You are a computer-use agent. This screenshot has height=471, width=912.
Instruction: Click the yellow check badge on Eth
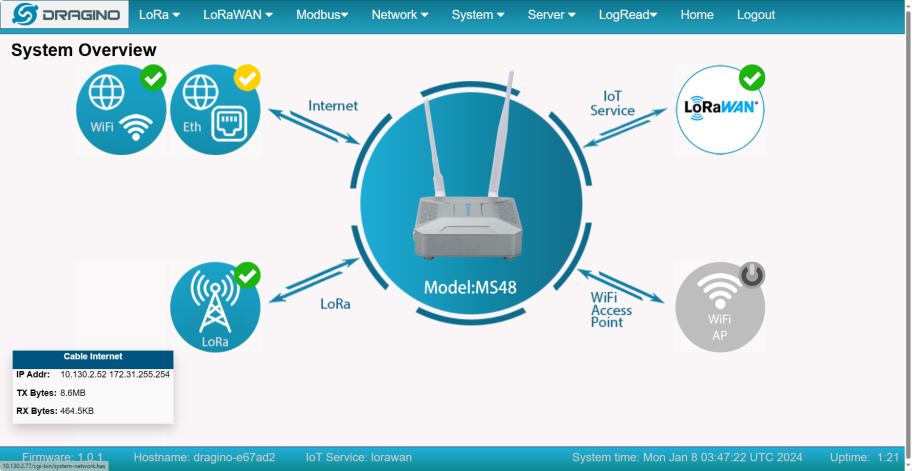click(247, 78)
